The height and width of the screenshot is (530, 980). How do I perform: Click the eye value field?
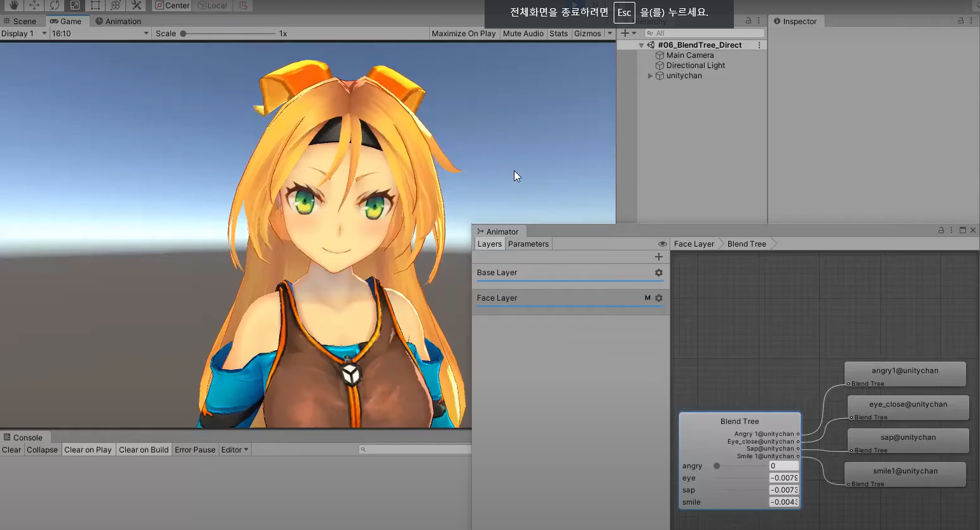coord(783,478)
